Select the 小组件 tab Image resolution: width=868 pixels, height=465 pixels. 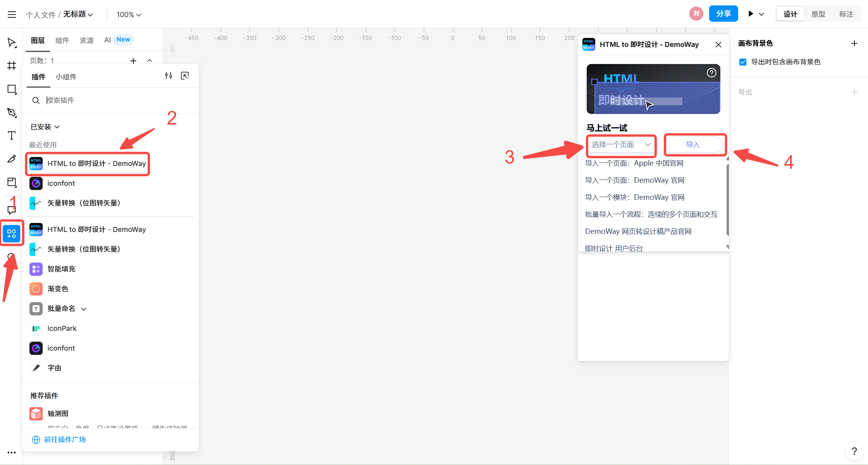(x=66, y=77)
